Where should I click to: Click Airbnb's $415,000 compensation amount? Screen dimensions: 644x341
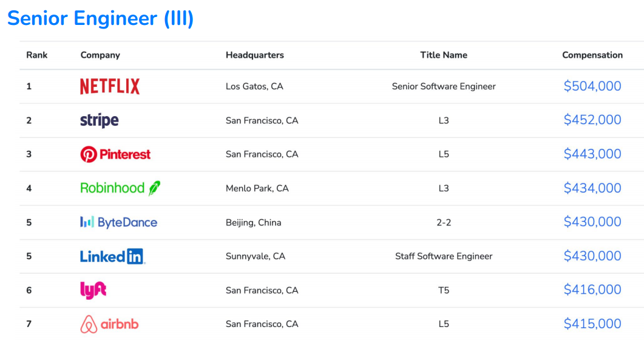point(592,324)
